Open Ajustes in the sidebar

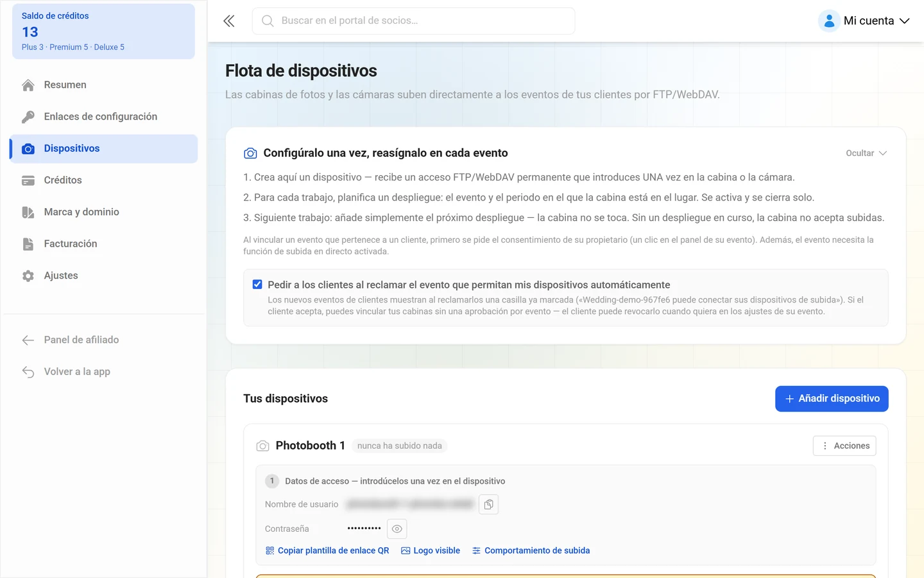(x=103, y=276)
